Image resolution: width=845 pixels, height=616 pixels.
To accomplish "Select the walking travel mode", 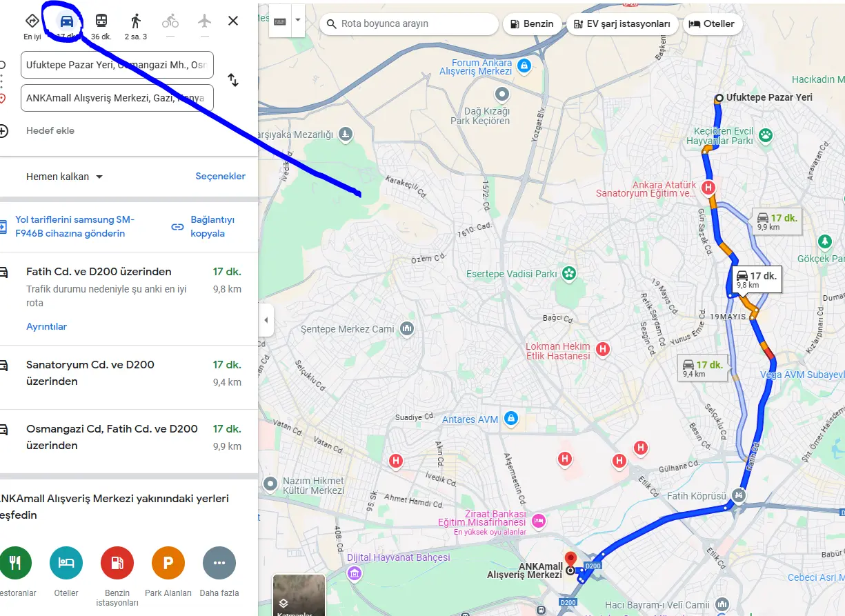I will tap(136, 21).
